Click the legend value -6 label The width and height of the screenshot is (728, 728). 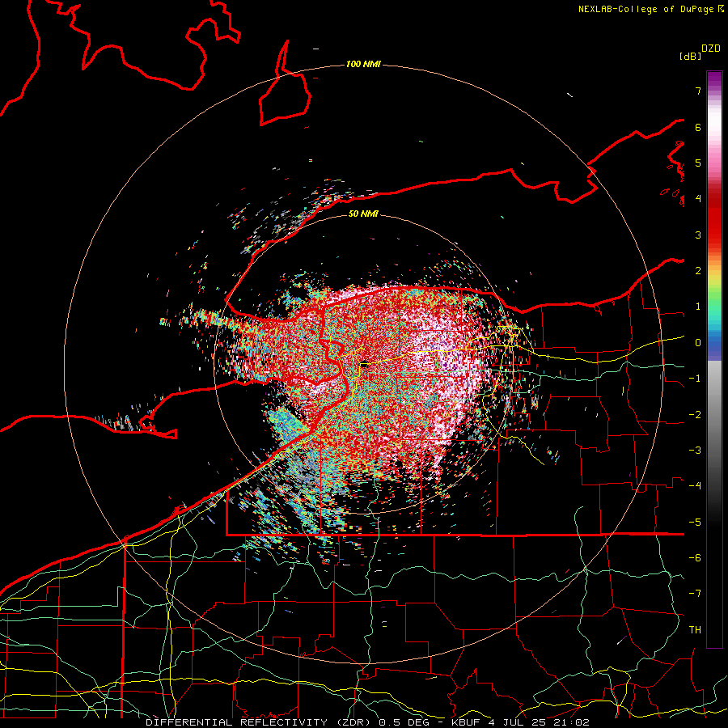[x=695, y=558]
